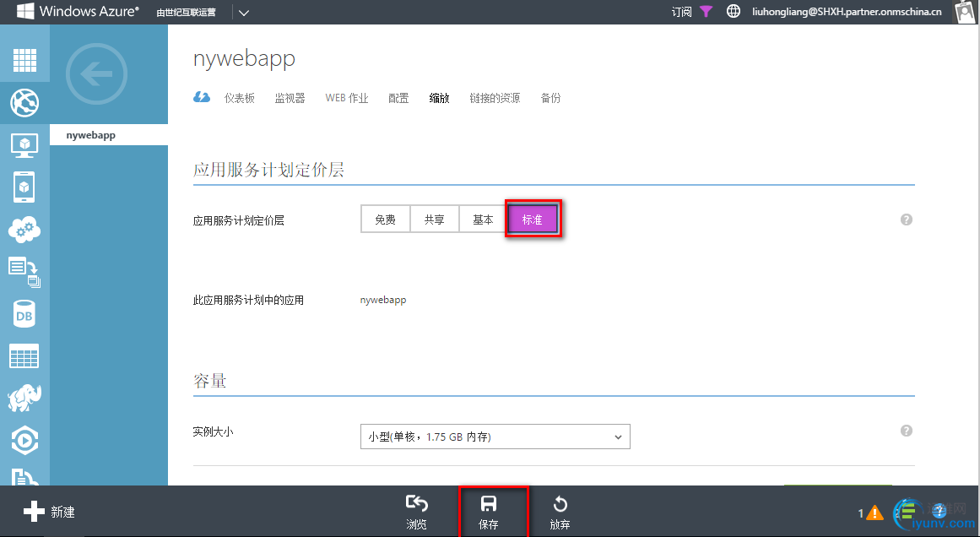
Task: Select the 基本 pricing tier
Action: (483, 220)
